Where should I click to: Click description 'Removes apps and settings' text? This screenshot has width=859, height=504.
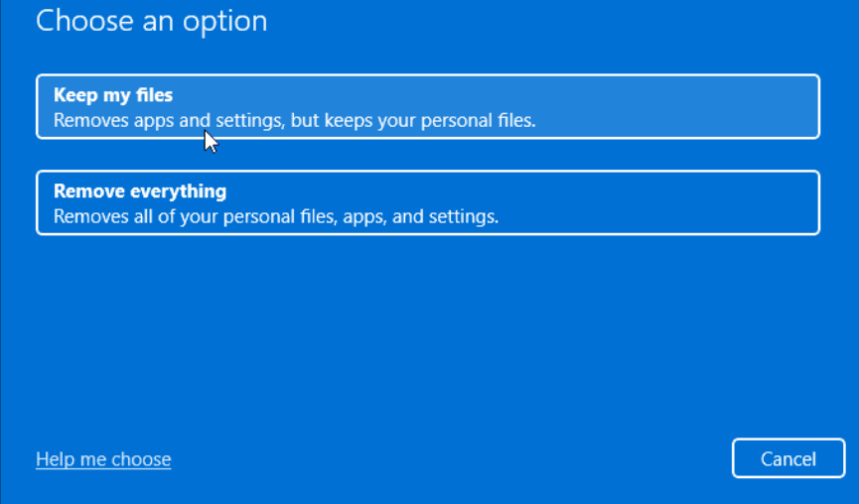point(294,121)
